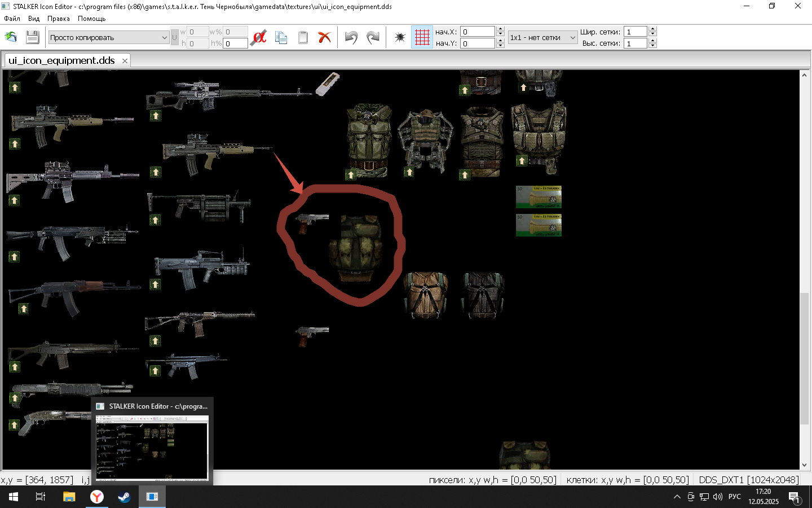Select the upper ammo box icon
812x508 pixels.
click(x=539, y=197)
